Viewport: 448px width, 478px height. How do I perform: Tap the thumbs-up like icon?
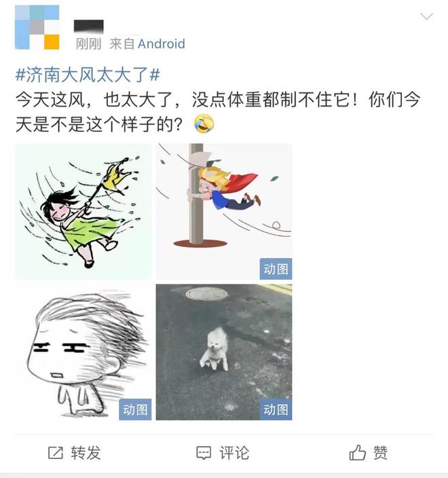point(358,452)
